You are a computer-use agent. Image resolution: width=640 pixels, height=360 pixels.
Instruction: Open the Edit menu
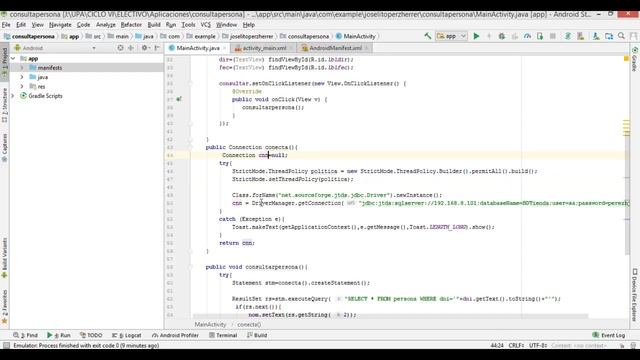[x=21, y=25]
